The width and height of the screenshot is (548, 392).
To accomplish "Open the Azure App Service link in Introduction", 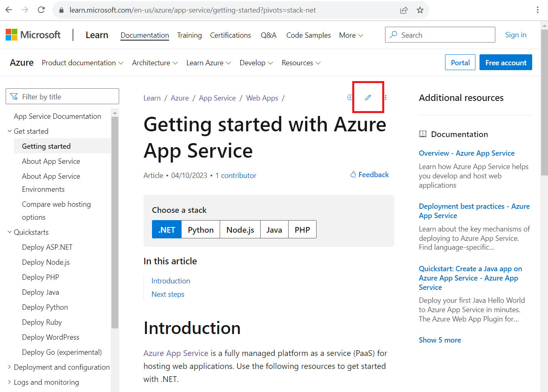I will 176,353.
